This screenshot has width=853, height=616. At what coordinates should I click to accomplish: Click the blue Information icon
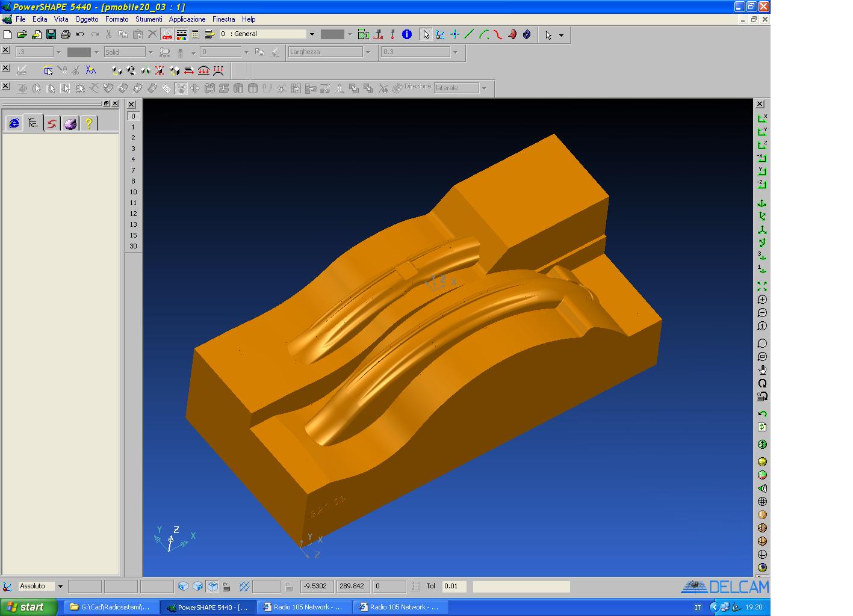(x=407, y=34)
